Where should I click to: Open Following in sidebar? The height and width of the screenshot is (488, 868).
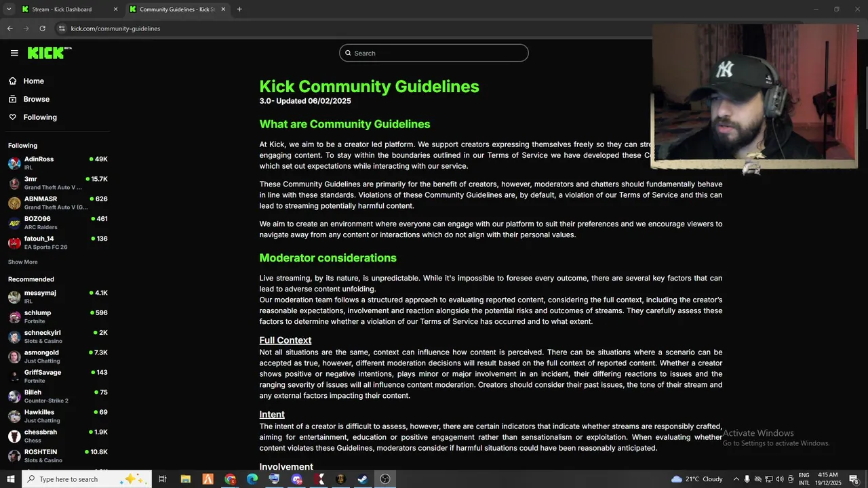point(40,117)
